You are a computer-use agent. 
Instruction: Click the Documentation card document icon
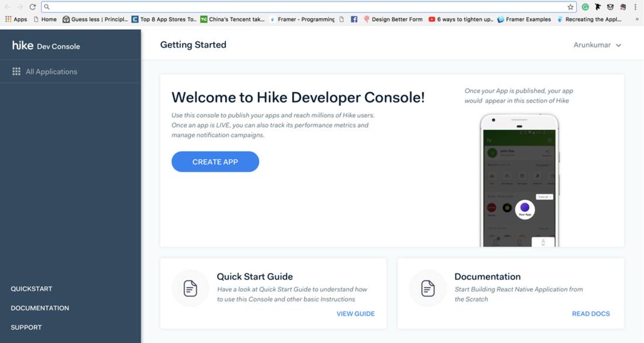[x=428, y=289]
